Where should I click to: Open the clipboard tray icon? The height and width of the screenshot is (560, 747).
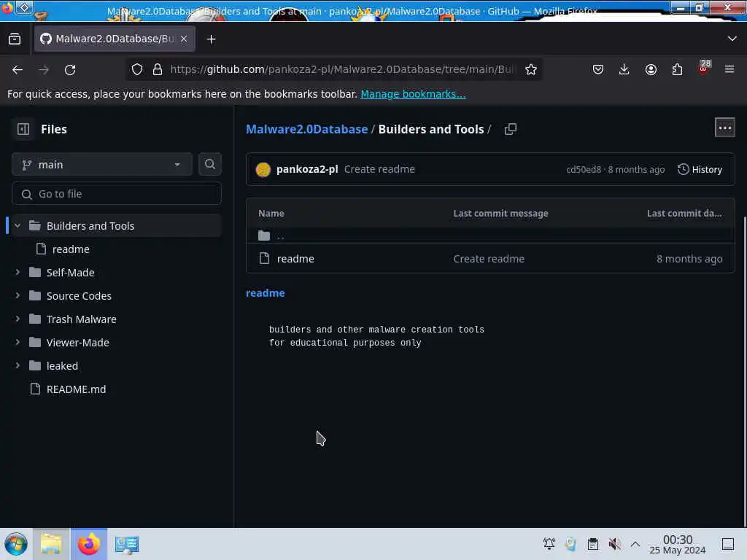592,544
